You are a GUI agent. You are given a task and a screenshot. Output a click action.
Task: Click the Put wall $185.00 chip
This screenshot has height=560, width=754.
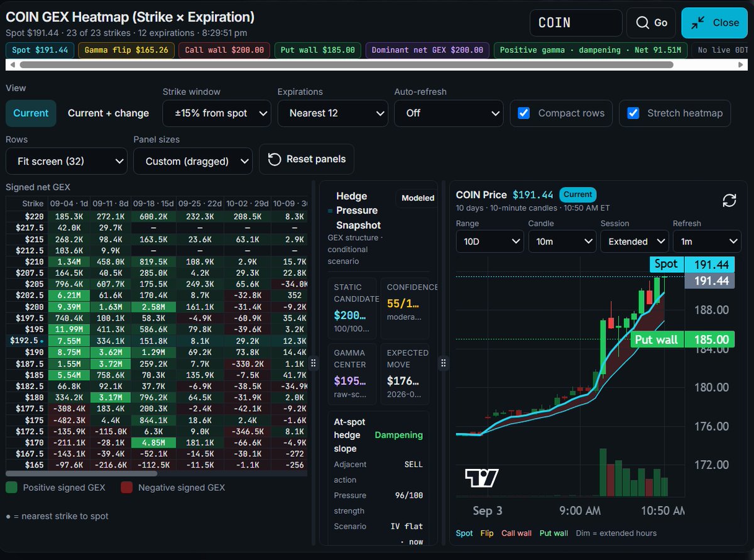(x=318, y=50)
